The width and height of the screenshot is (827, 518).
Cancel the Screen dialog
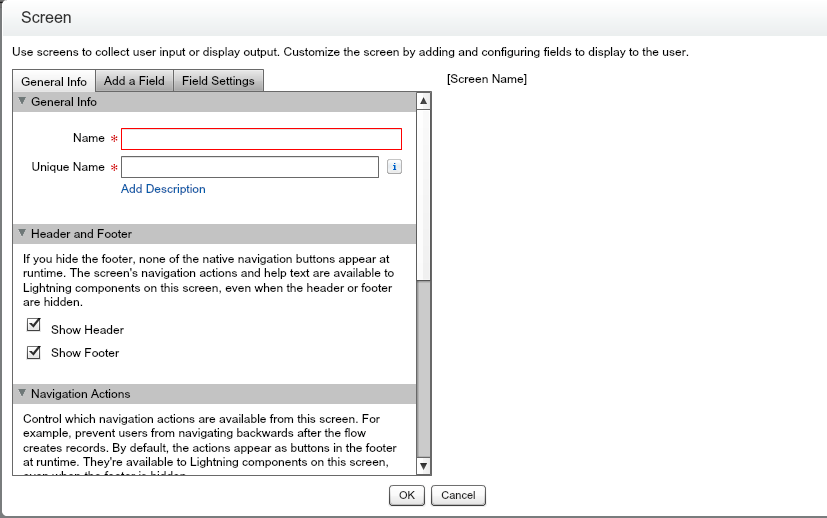click(458, 495)
